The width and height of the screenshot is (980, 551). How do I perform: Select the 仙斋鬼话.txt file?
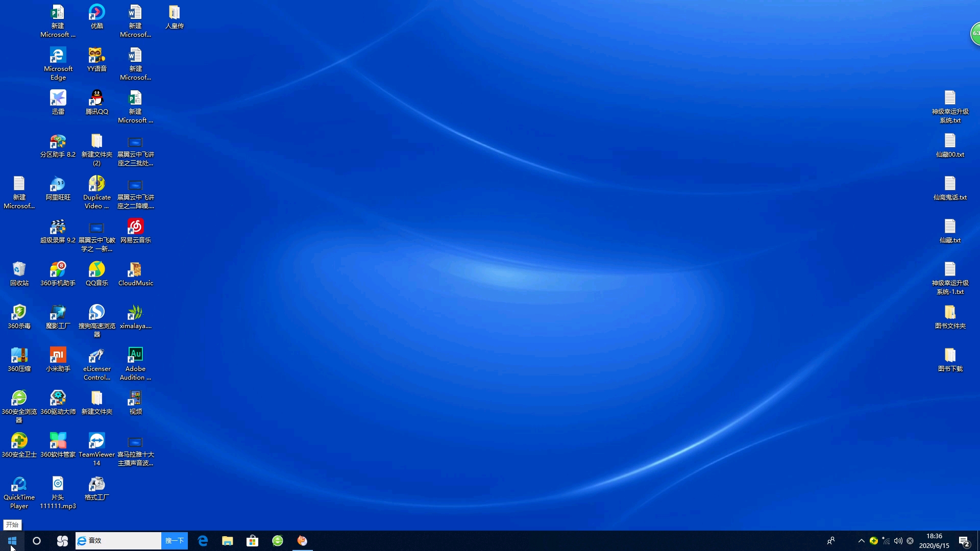(x=950, y=188)
